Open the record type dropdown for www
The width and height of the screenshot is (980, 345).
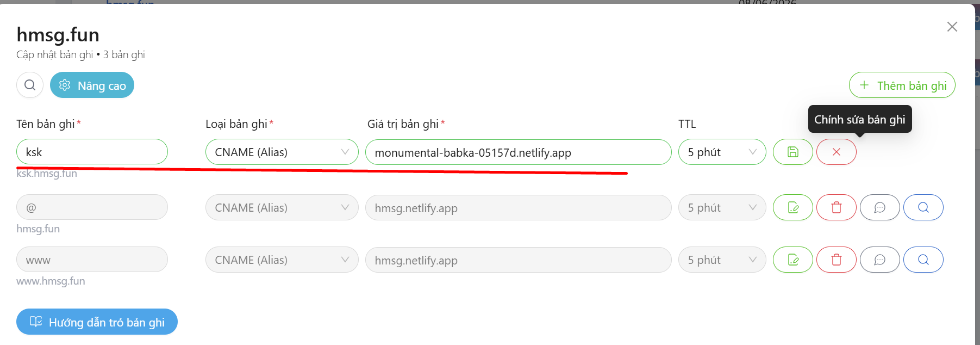(282, 260)
